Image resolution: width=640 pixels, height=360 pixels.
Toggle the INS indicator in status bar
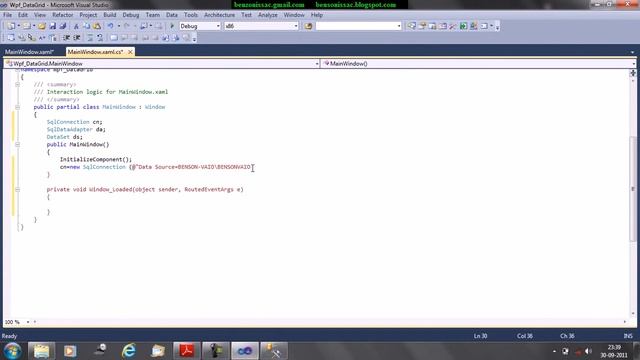628,336
